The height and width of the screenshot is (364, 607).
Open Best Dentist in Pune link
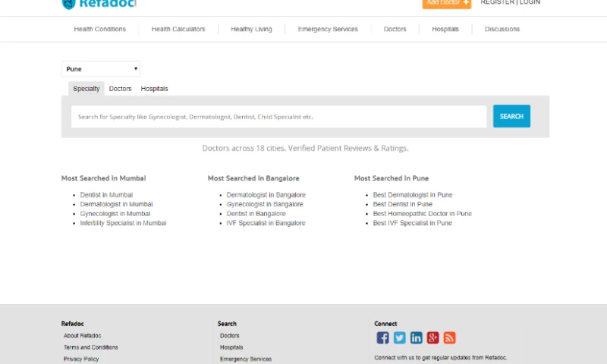(x=403, y=204)
